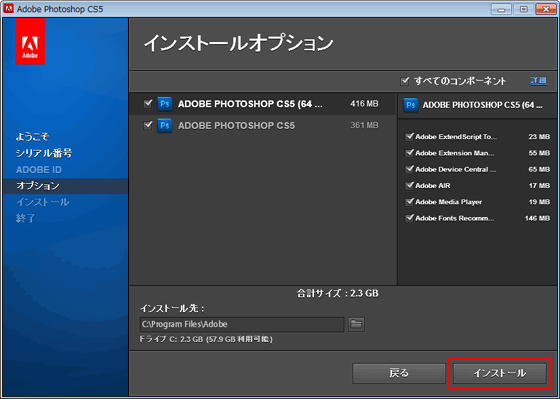Click the 65 MB size for Device Central
Viewport: 560px width, 399px height.
(x=539, y=169)
